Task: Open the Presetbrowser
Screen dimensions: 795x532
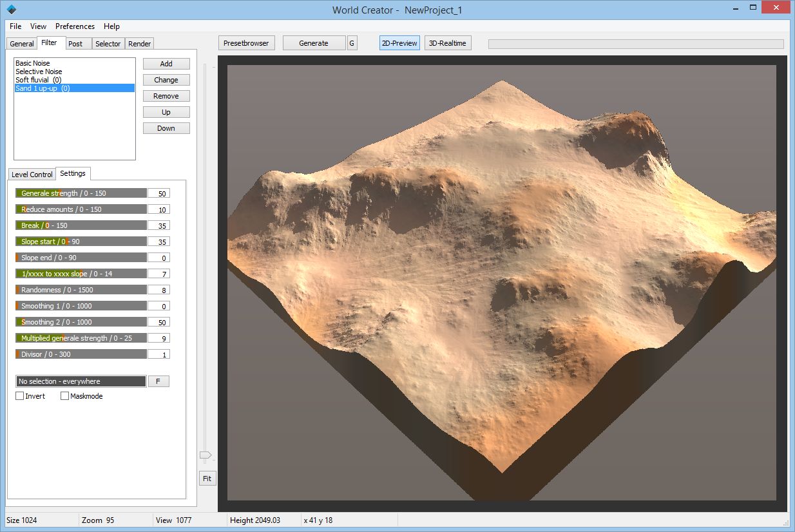Action: pos(246,43)
